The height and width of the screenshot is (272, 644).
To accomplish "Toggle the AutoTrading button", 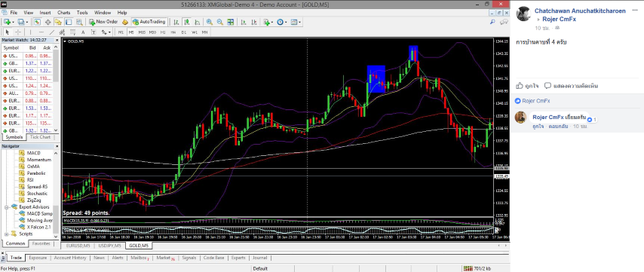I will tap(149, 22).
